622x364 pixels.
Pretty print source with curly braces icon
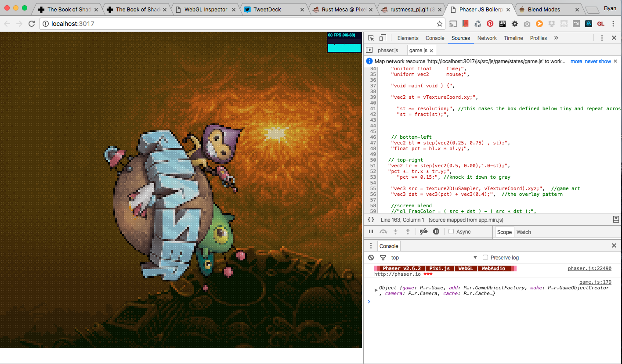click(x=371, y=220)
